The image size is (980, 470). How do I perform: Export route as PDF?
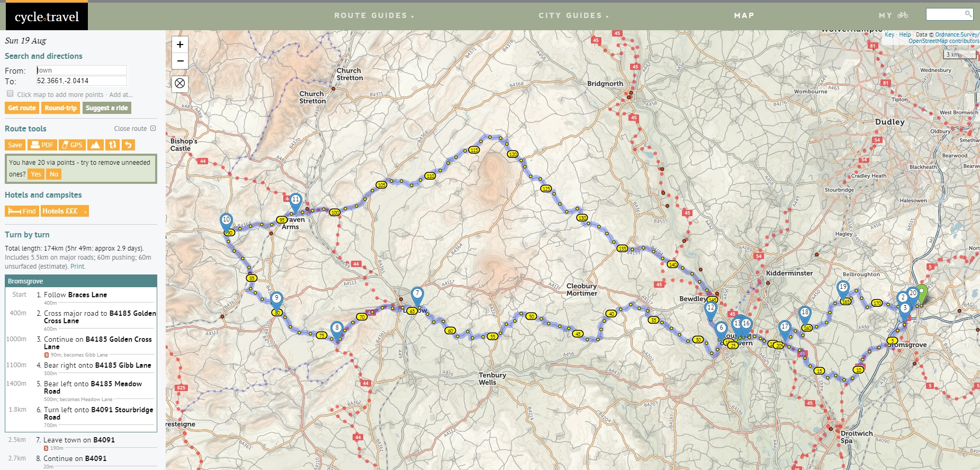pos(42,145)
